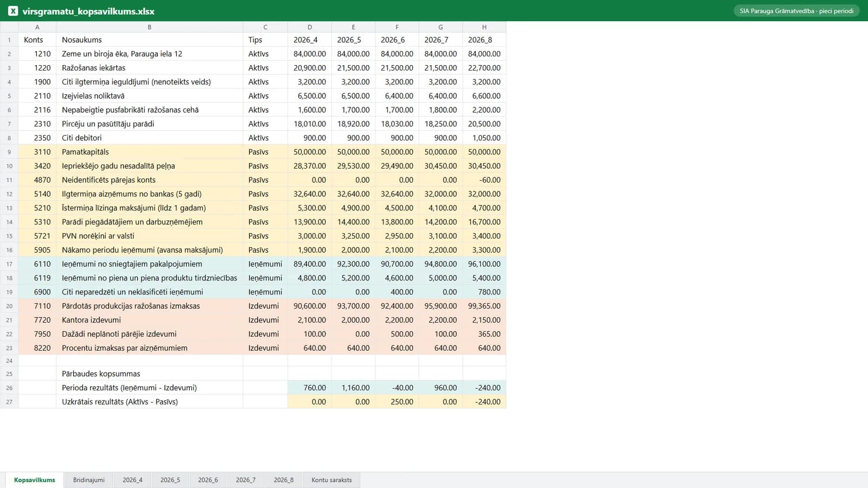
Task: Select cell PVN norēķini ar valsti
Action: pos(150,236)
